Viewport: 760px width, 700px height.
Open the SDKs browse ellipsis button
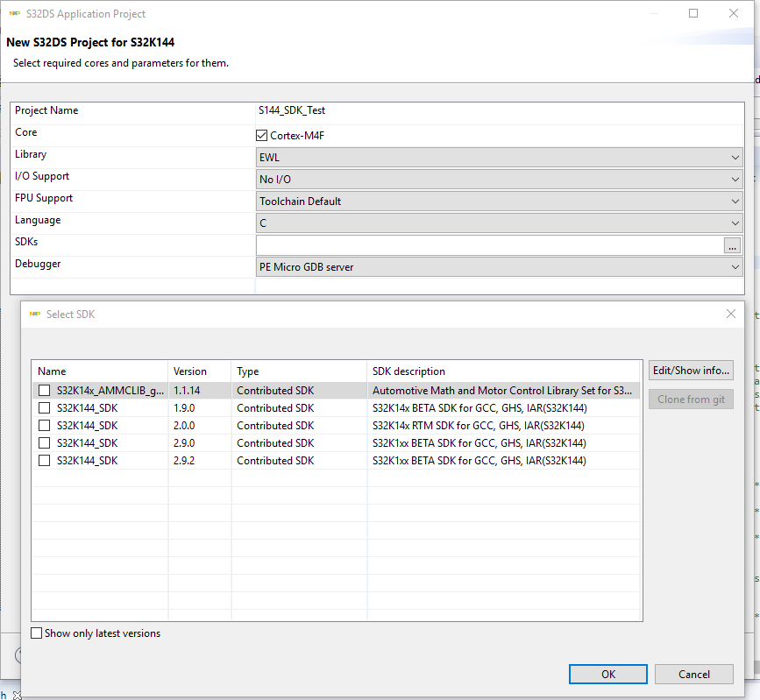click(732, 245)
